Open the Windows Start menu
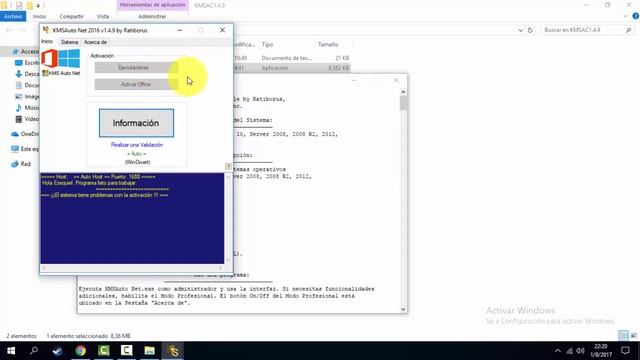The width and height of the screenshot is (640, 360). coord(11,351)
